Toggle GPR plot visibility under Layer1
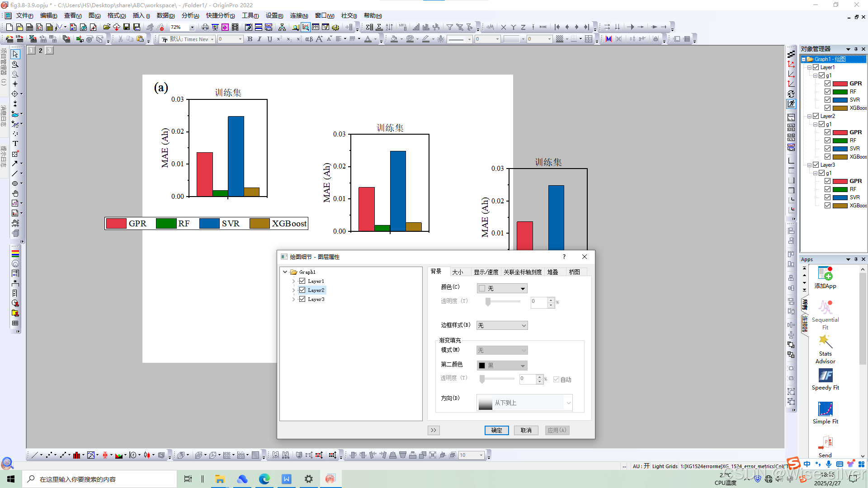The width and height of the screenshot is (868, 488). pos(827,84)
